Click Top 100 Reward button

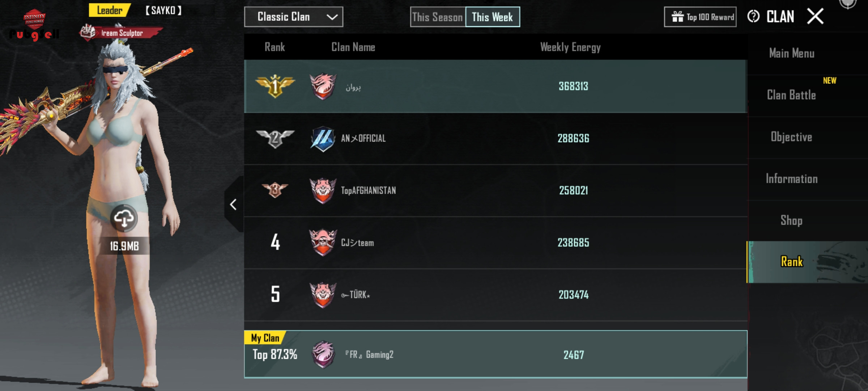[x=700, y=17]
